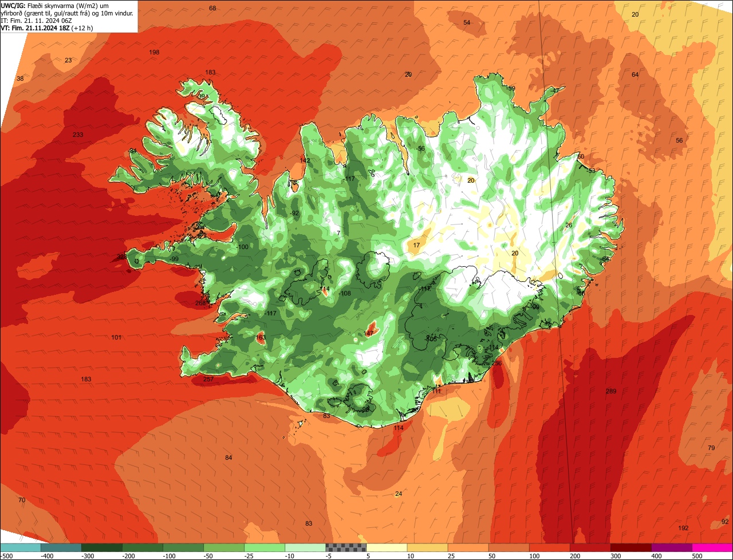
Task: Pick the legend swatch between -50 and -25
Action: click(x=224, y=547)
